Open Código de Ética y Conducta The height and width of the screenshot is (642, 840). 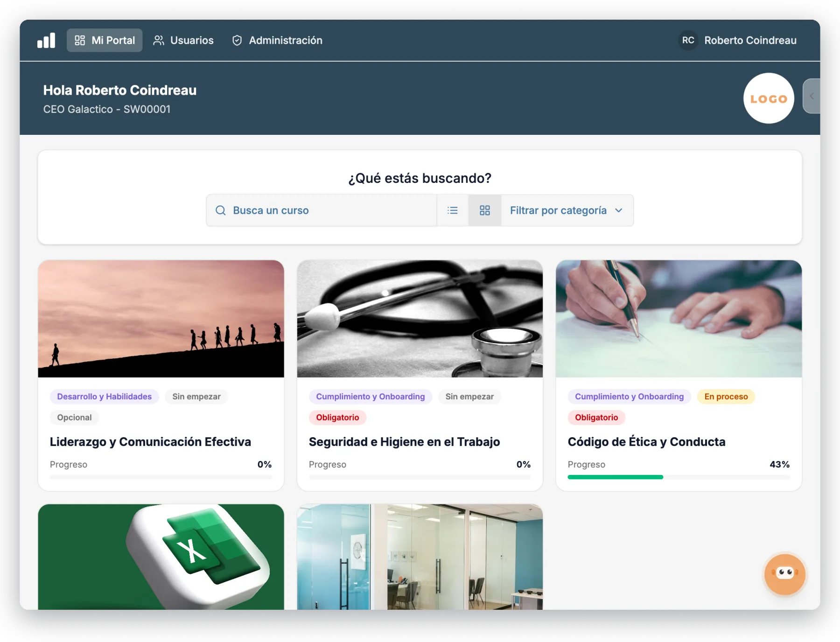pos(646,442)
